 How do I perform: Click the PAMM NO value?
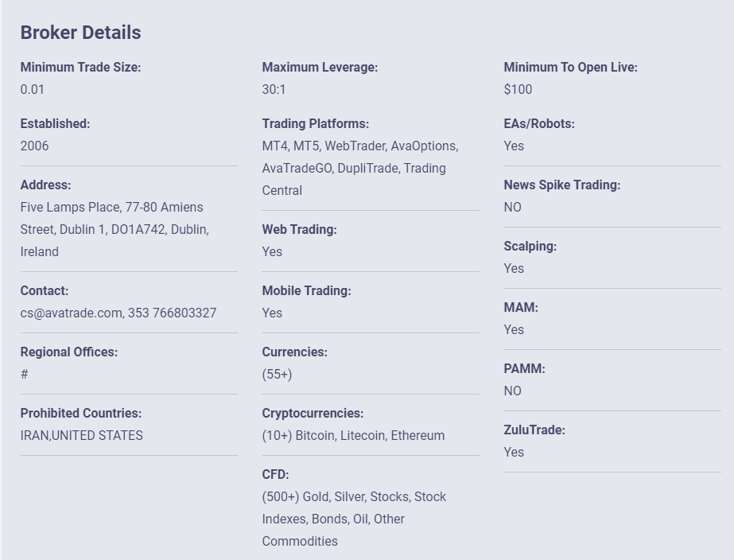pyautogui.click(x=513, y=391)
